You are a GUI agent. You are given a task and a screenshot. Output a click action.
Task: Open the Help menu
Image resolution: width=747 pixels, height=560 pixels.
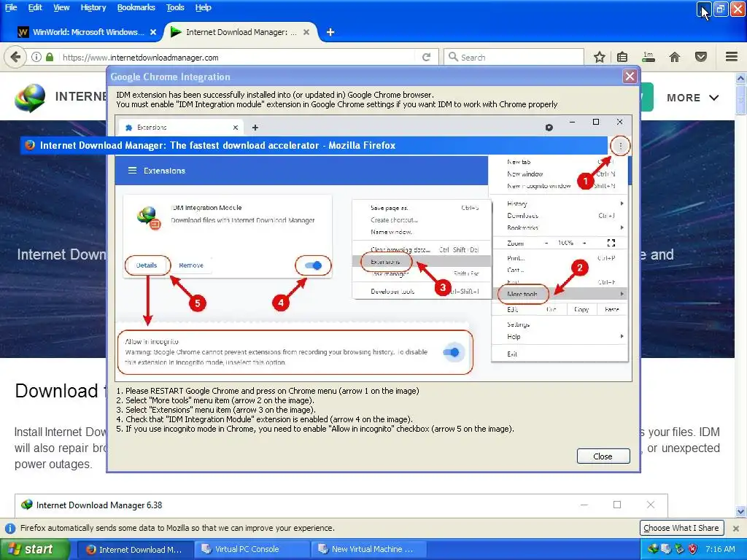(x=203, y=7)
